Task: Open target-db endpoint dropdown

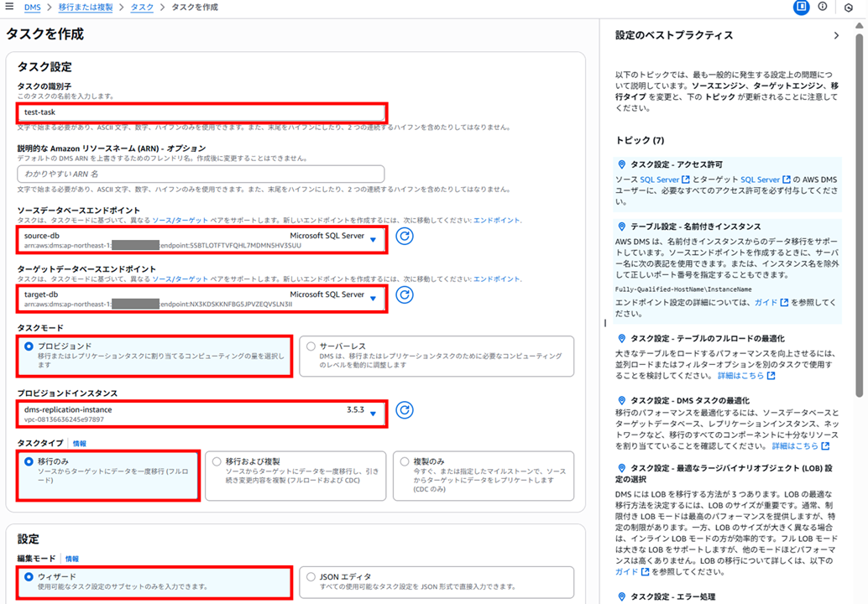Action: 201,299
